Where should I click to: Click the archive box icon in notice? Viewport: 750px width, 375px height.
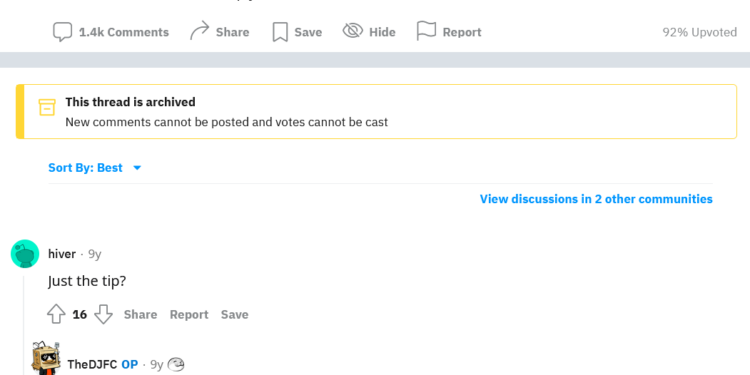coord(47,107)
